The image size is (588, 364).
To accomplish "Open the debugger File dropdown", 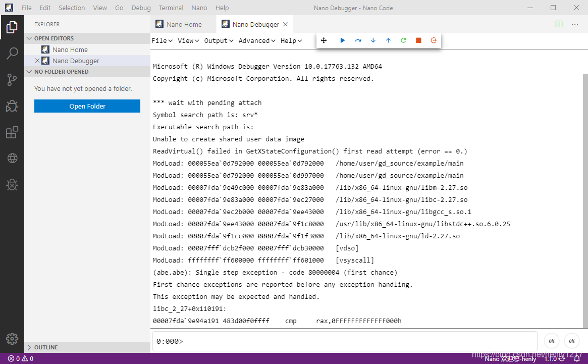I will (162, 40).
